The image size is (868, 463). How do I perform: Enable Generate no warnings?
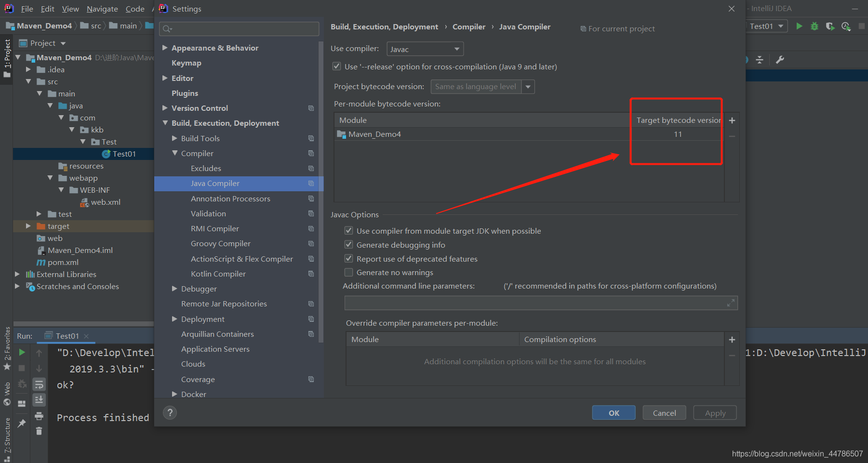pyautogui.click(x=349, y=272)
